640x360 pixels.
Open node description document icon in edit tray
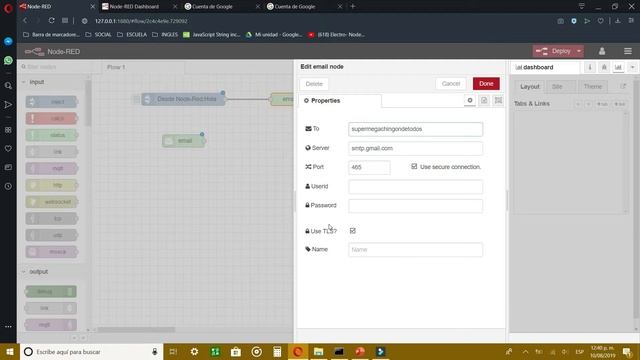coord(484,100)
